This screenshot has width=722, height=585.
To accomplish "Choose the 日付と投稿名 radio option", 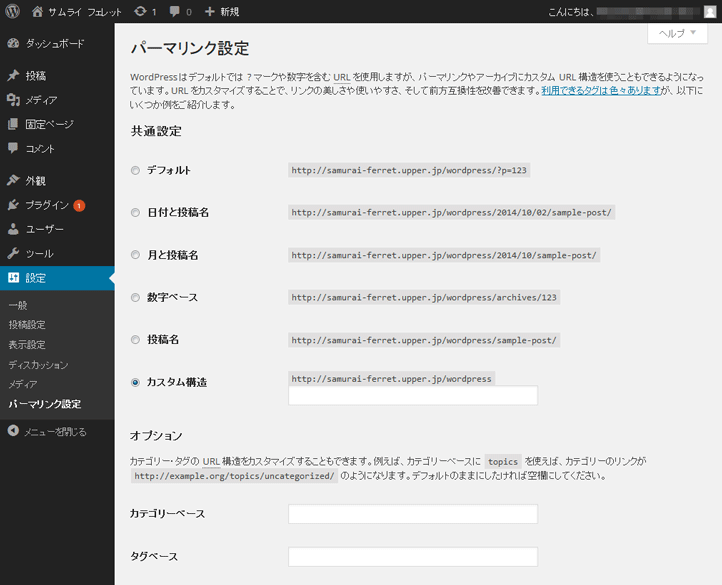I will pos(136,212).
